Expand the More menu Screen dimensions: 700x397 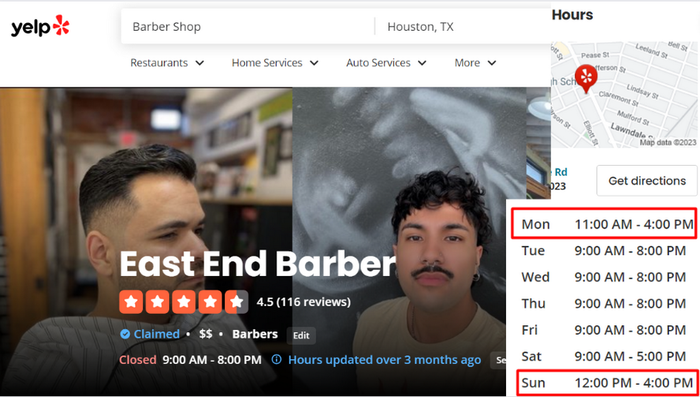pos(475,63)
